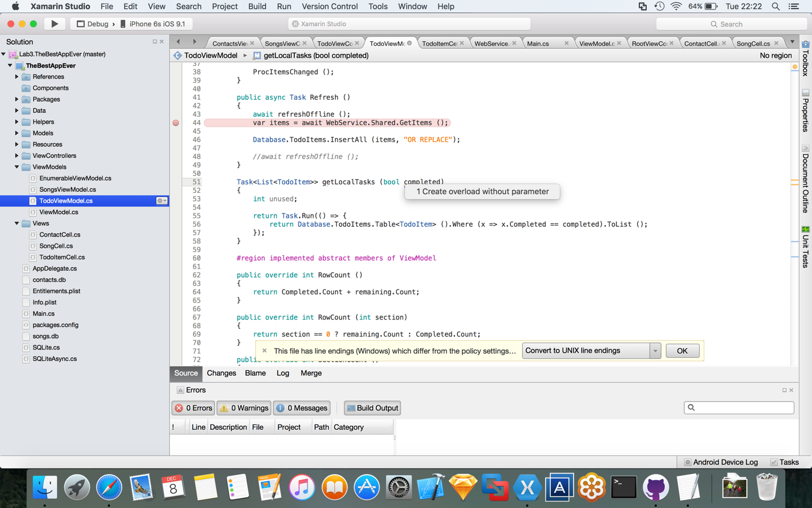Sort errors by Description column
This screenshot has height=508, width=812.
click(228, 427)
